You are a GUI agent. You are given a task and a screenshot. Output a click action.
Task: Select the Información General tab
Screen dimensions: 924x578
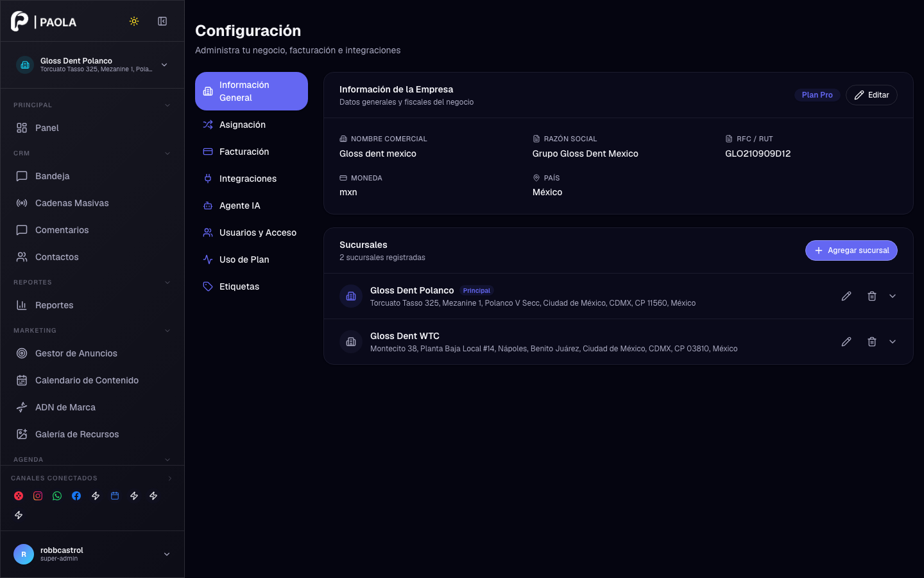pos(252,91)
